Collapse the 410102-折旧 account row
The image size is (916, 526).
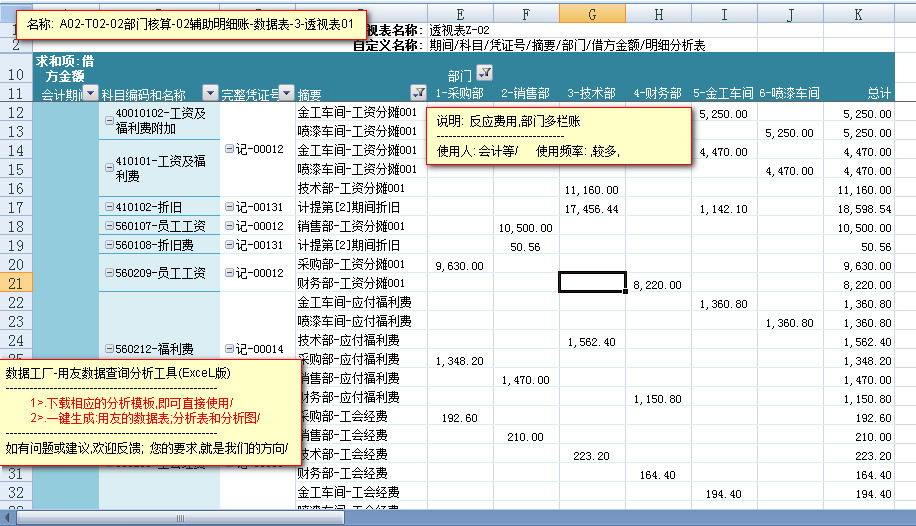(108, 208)
